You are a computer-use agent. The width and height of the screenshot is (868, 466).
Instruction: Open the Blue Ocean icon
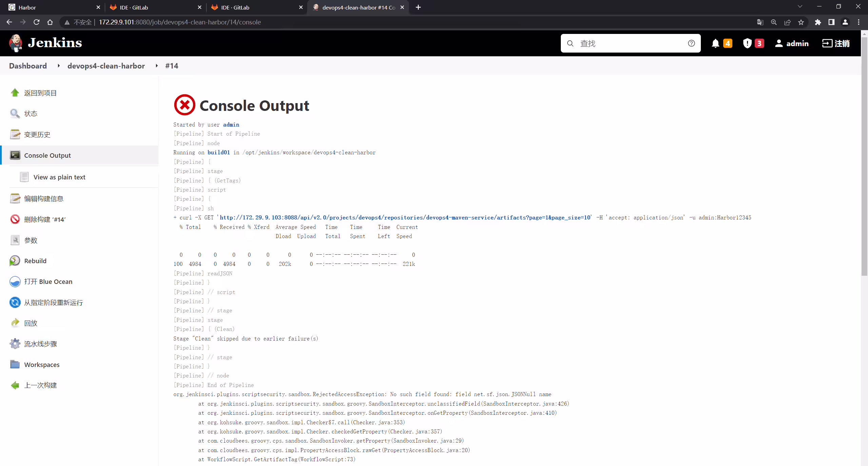(x=15, y=281)
